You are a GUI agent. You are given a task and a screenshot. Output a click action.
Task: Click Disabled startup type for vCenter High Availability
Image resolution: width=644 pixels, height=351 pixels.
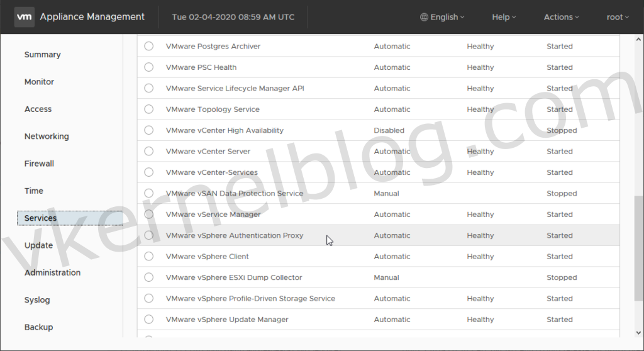[389, 130]
